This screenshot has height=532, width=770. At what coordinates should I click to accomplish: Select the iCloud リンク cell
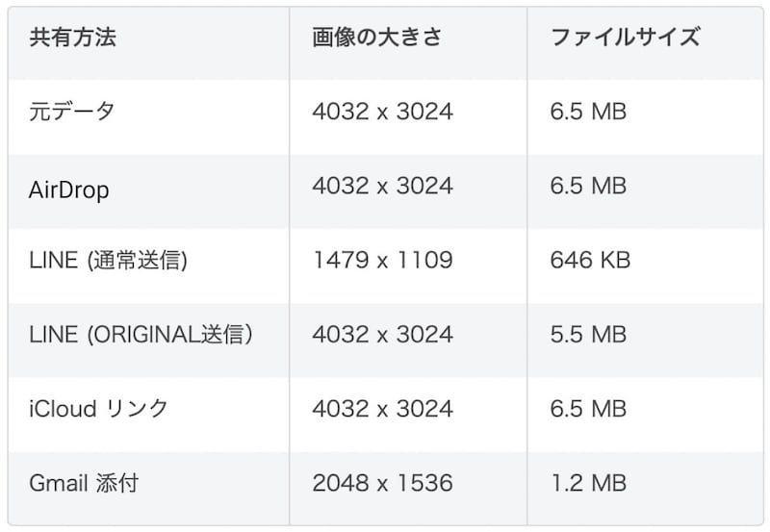coord(98,409)
